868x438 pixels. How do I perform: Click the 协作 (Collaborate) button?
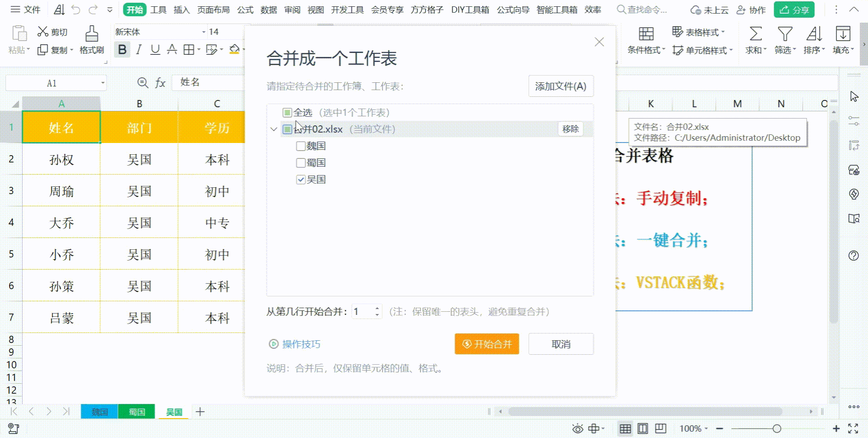(751, 10)
